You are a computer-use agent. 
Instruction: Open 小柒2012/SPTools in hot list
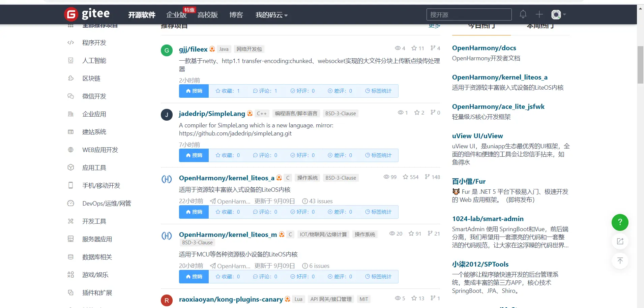click(480, 265)
